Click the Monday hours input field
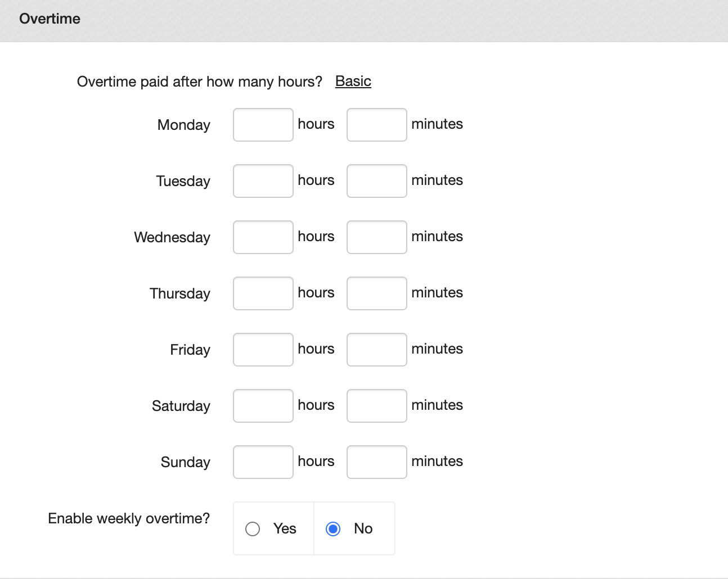The height and width of the screenshot is (579, 728). click(263, 125)
